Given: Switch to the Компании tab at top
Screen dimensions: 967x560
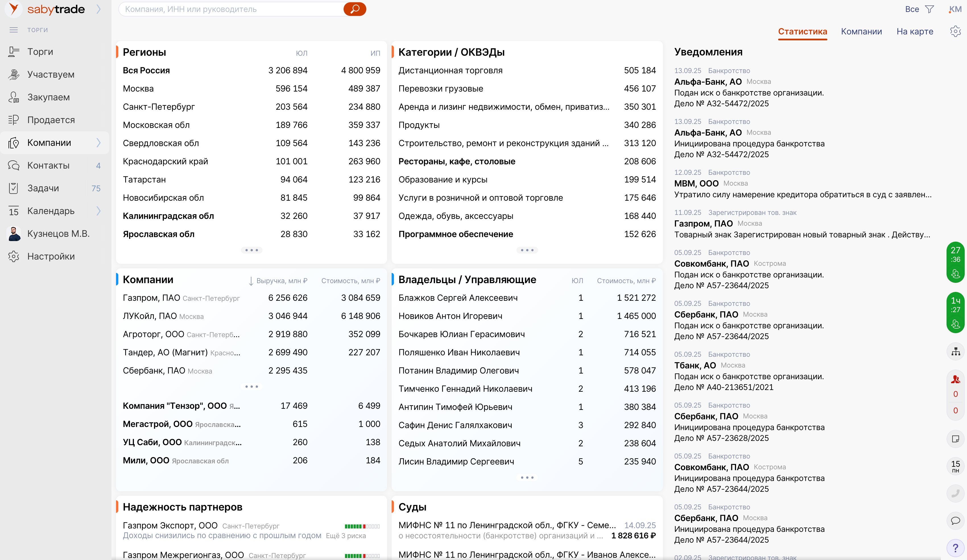Looking at the screenshot, I should coord(861,32).
